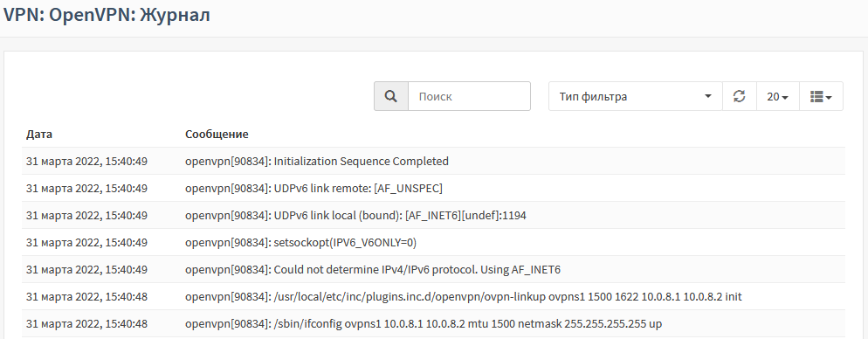The height and width of the screenshot is (339, 868).
Task: Click the Дата column header
Action: pos(39,134)
